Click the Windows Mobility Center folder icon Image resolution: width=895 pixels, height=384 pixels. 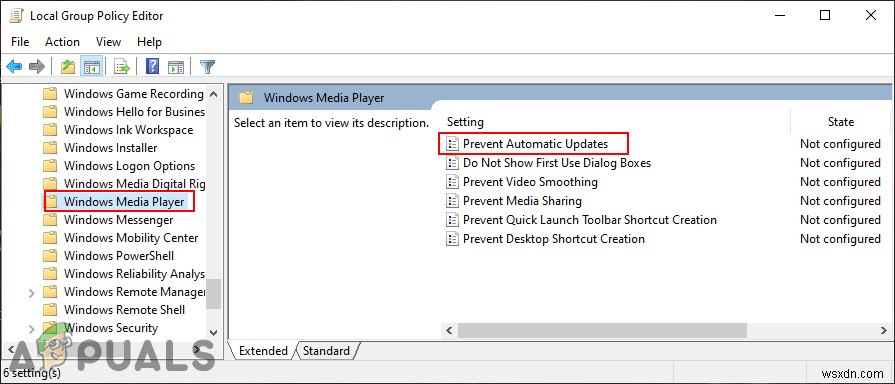(51, 238)
